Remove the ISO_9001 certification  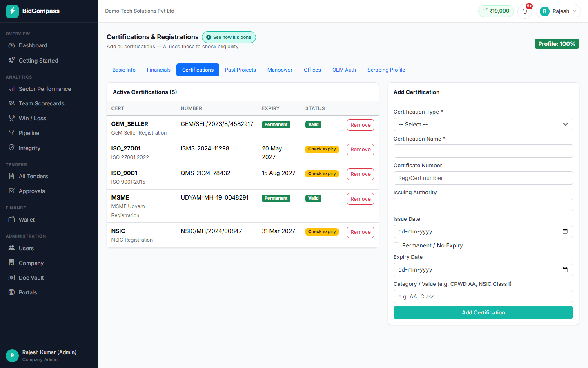[x=360, y=174]
